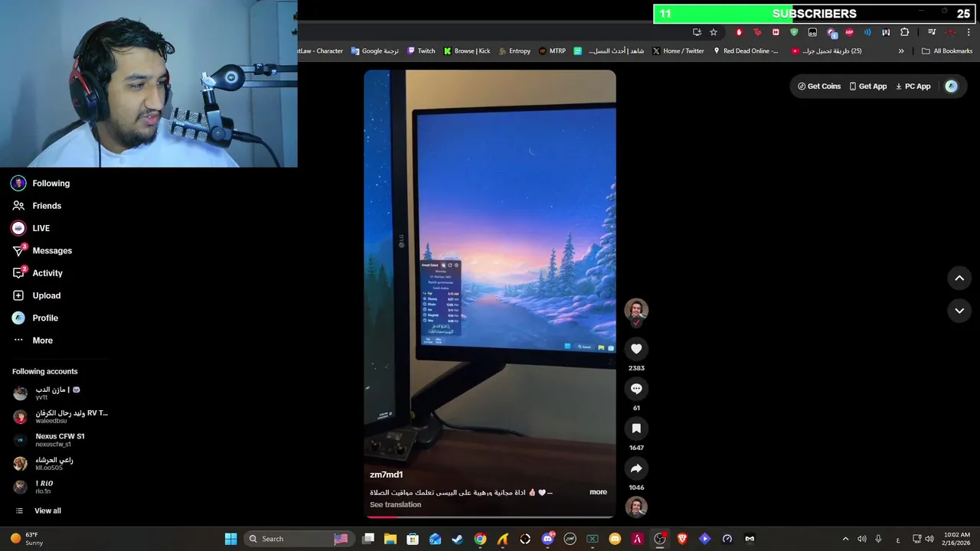Viewport: 980px width, 551px height.
Task: Open the media control playlist icon
Action: (932, 32)
